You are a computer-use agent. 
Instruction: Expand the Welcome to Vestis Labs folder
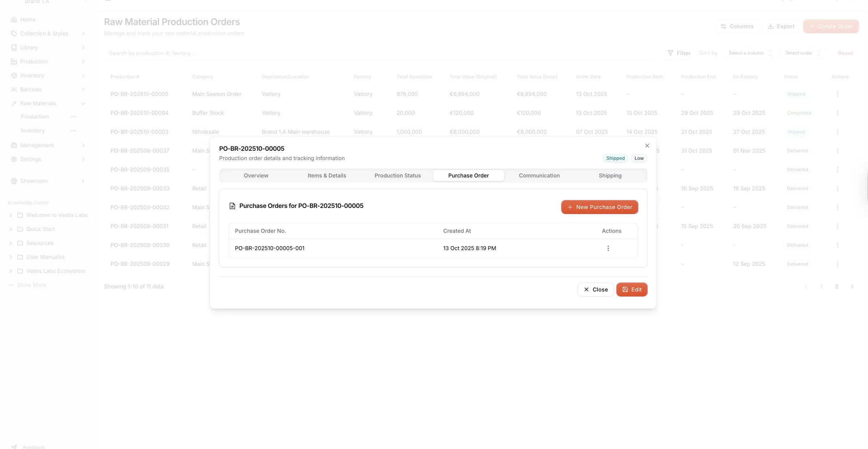(x=11, y=215)
